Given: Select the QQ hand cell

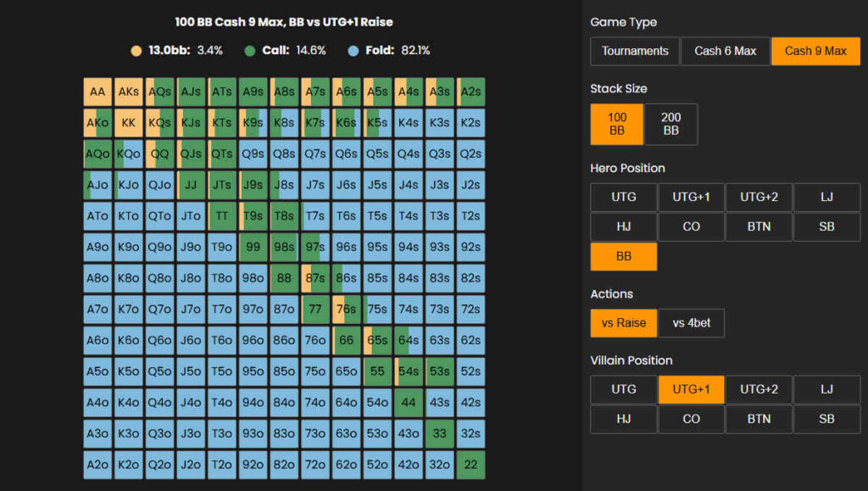Looking at the screenshot, I should 159,153.
